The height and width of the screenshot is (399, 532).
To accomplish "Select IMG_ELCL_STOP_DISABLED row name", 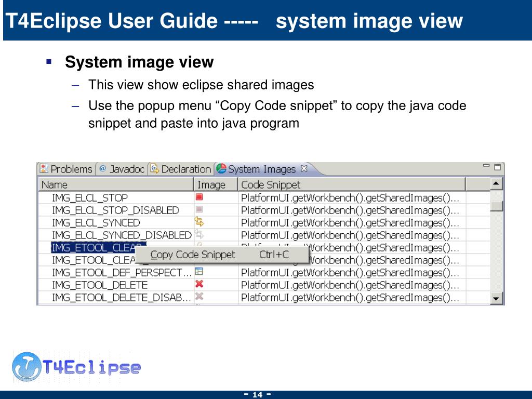I will pyautogui.click(x=115, y=210).
